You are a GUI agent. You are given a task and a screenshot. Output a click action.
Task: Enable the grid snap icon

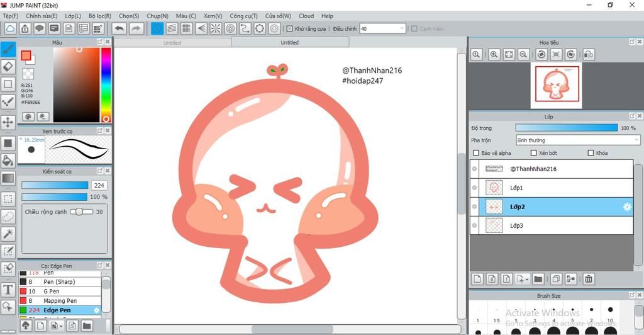[x=186, y=28]
